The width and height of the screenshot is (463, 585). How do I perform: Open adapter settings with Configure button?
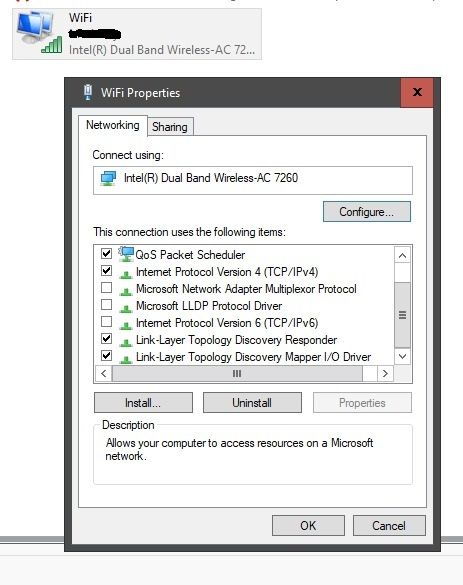367,212
